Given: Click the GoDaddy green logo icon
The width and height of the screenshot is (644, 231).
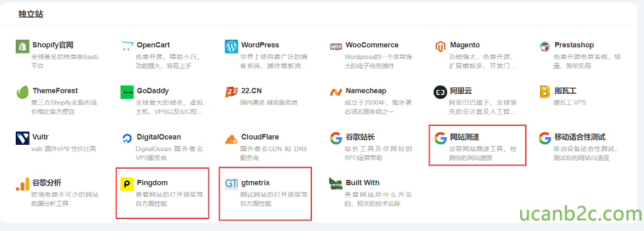Looking at the screenshot, I should 127,93.
